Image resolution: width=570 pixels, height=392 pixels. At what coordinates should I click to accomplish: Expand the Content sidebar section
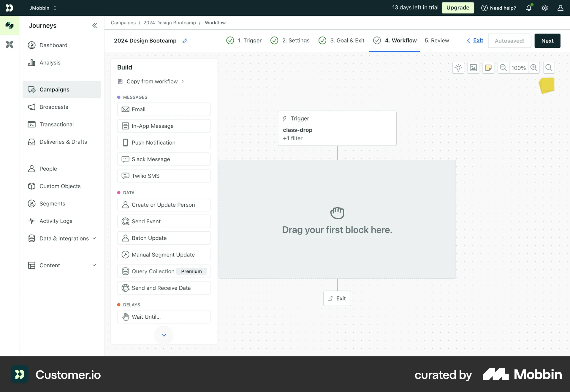(94, 265)
